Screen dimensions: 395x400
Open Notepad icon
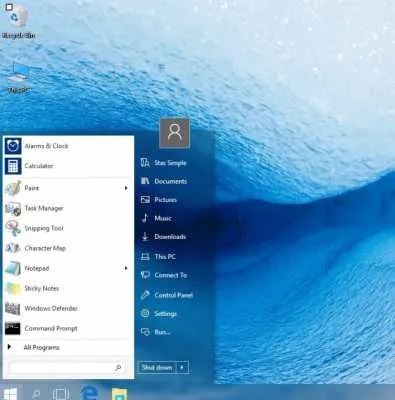pos(13,268)
